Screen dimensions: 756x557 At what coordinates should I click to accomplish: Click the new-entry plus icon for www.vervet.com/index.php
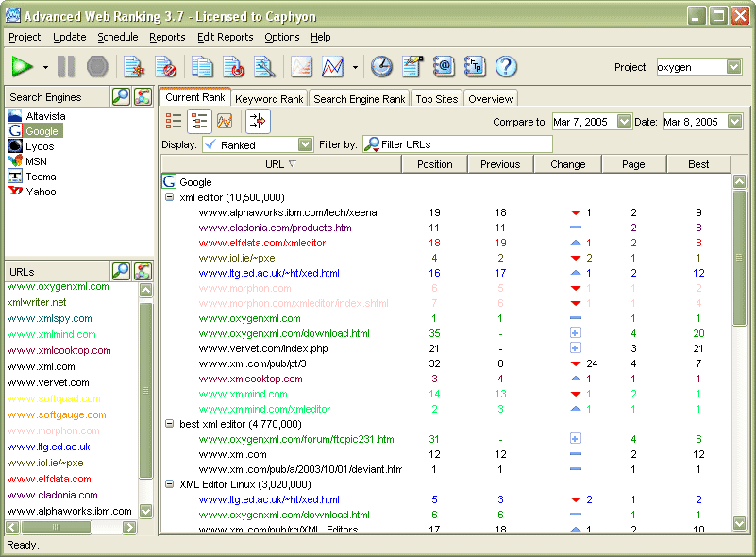(575, 348)
